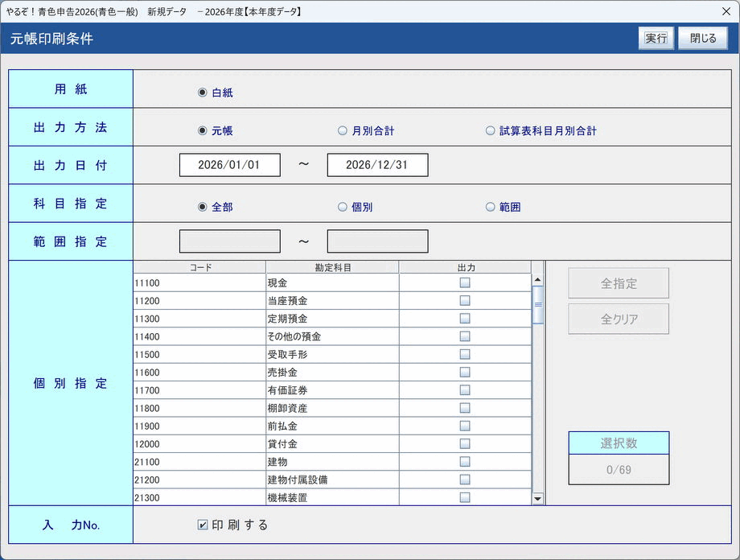Image resolution: width=740 pixels, height=560 pixels.
Task: Click the end date field showing 2026/12/31
Action: pos(376,165)
